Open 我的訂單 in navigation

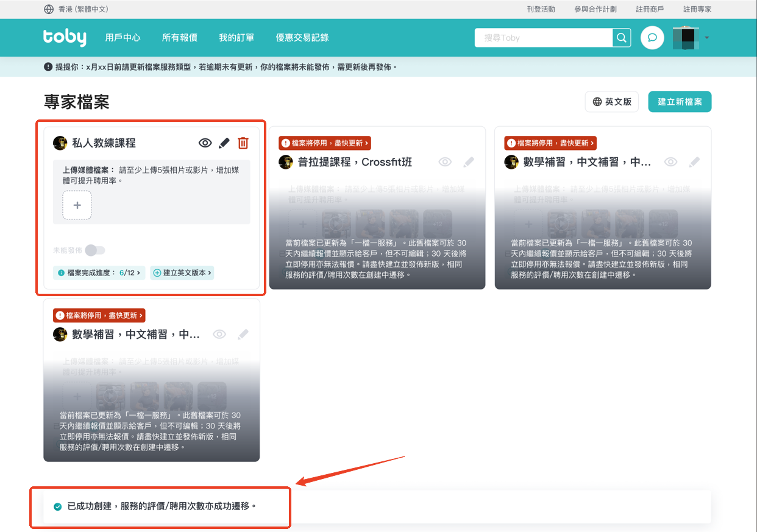coord(236,38)
